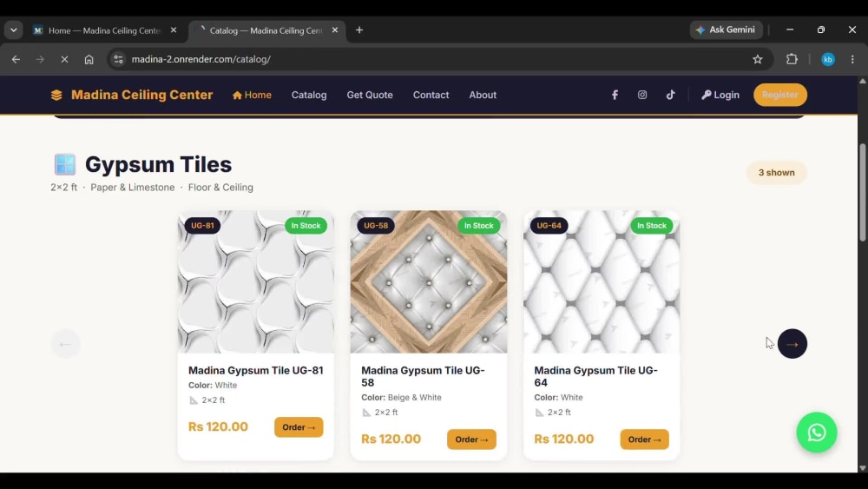The height and width of the screenshot is (489, 868).
Task: Click the Rs 120.00 price on UG-81 card
Action: [218, 426]
